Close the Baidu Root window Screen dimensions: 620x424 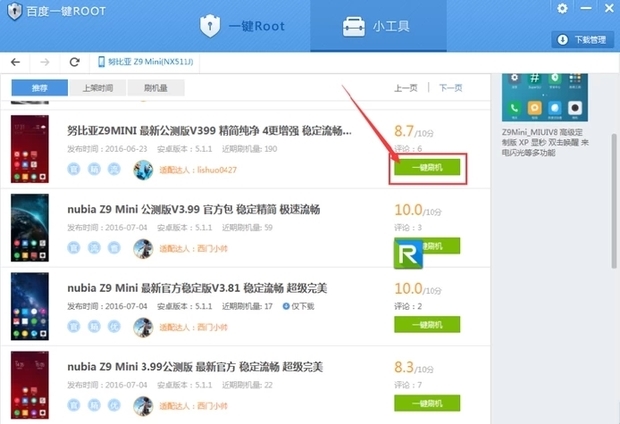click(x=609, y=8)
